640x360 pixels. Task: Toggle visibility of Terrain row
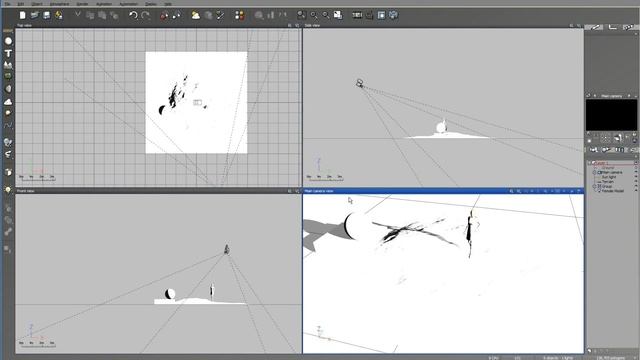pos(636,181)
